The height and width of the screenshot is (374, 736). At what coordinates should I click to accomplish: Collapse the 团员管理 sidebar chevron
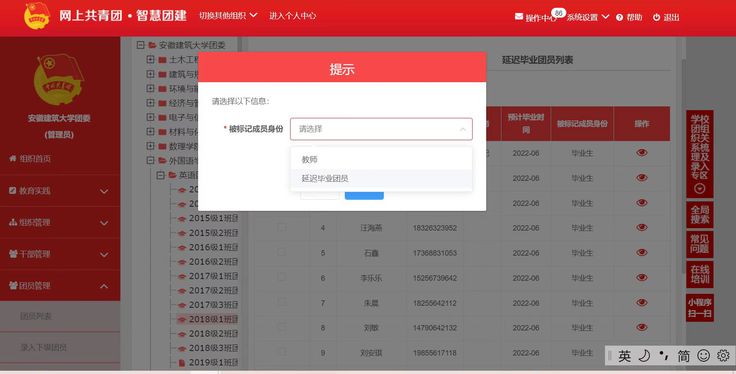click(x=104, y=286)
